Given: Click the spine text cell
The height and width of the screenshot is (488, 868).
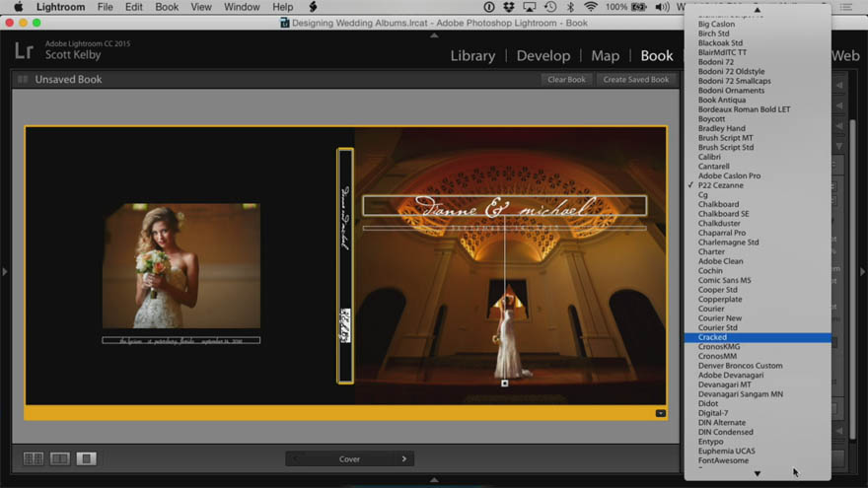Looking at the screenshot, I should (345, 265).
